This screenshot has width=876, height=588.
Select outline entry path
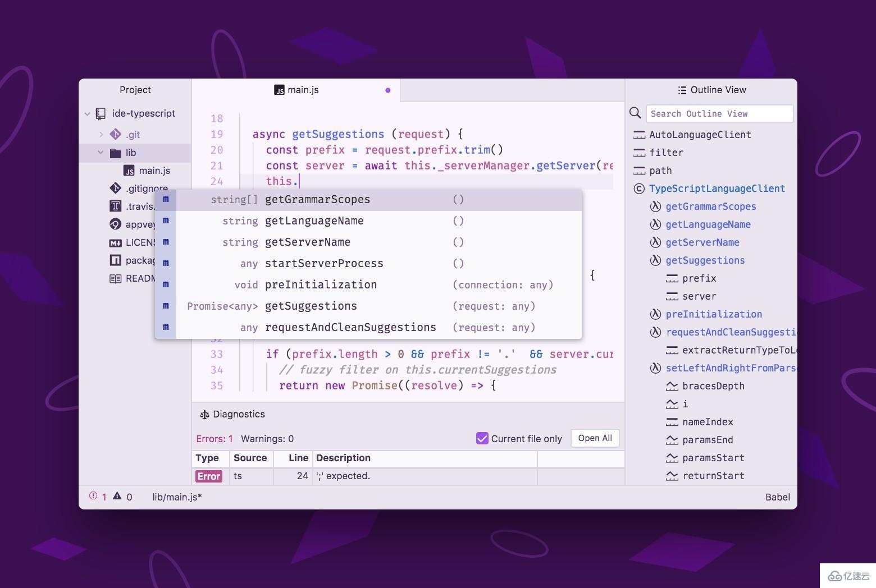[660, 171]
